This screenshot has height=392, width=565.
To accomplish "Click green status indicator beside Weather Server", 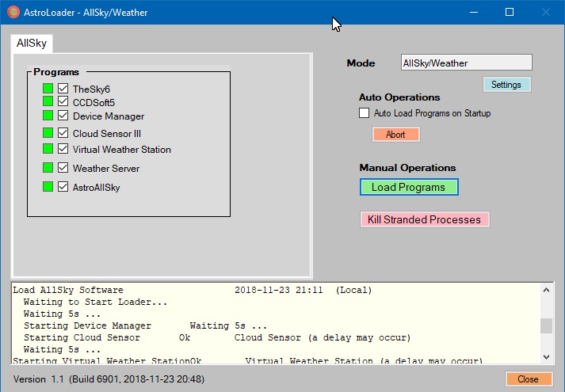I will pos(48,167).
